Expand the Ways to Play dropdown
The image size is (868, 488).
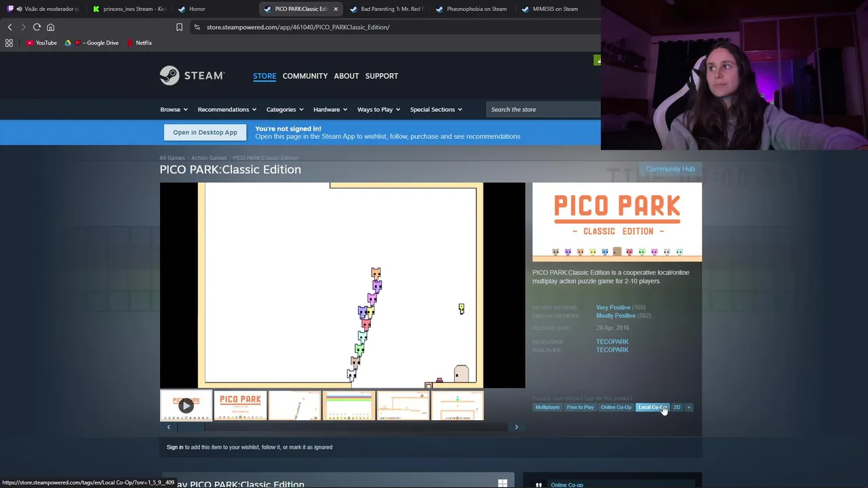(378, 109)
